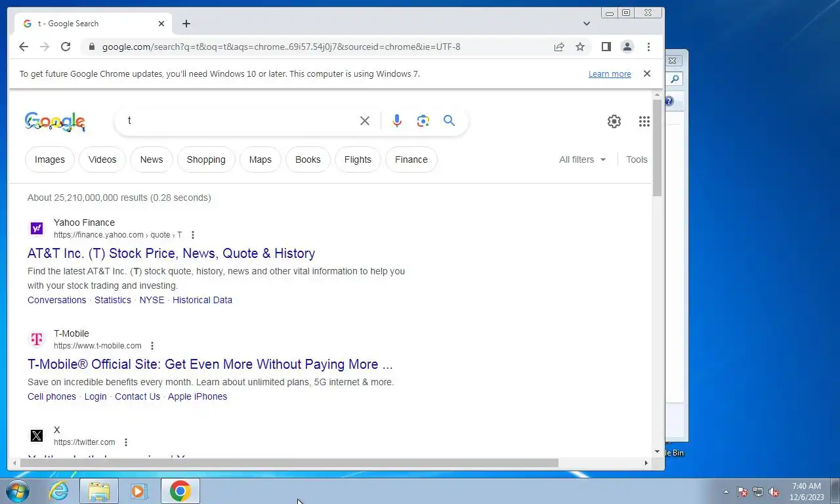Open more options for the Yahoo Finance result
This screenshot has height=504, width=840.
click(x=193, y=235)
